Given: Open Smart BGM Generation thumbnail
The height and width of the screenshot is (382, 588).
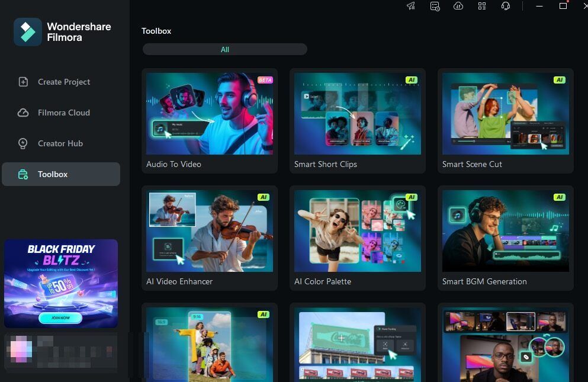Looking at the screenshot, I should click(506, 231).
